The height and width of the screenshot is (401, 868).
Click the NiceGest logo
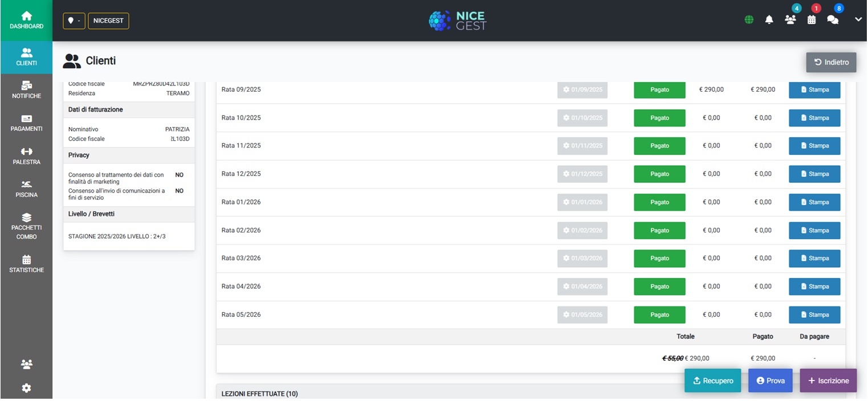(458, 21)
